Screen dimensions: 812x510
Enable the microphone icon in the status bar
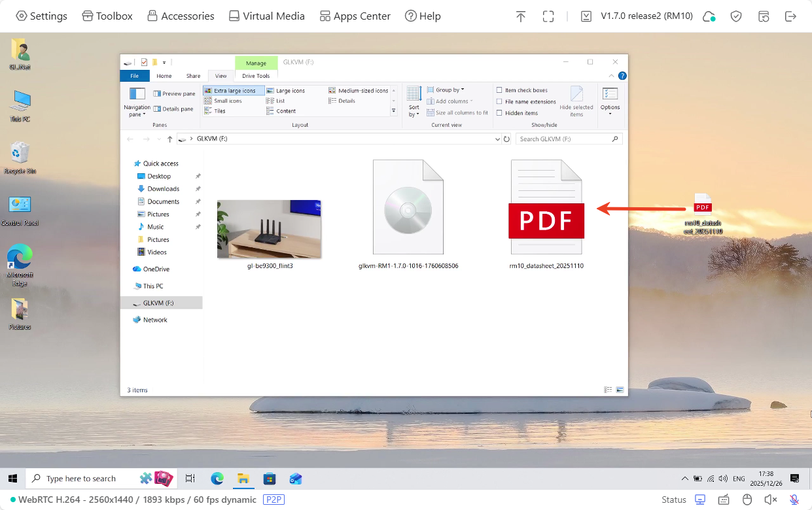[793, 500]
